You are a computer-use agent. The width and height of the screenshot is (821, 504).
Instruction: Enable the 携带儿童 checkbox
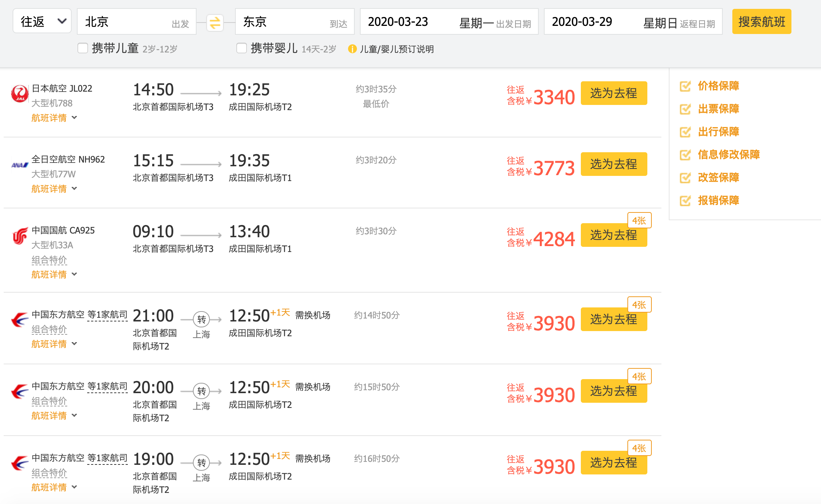coord(83,48)
